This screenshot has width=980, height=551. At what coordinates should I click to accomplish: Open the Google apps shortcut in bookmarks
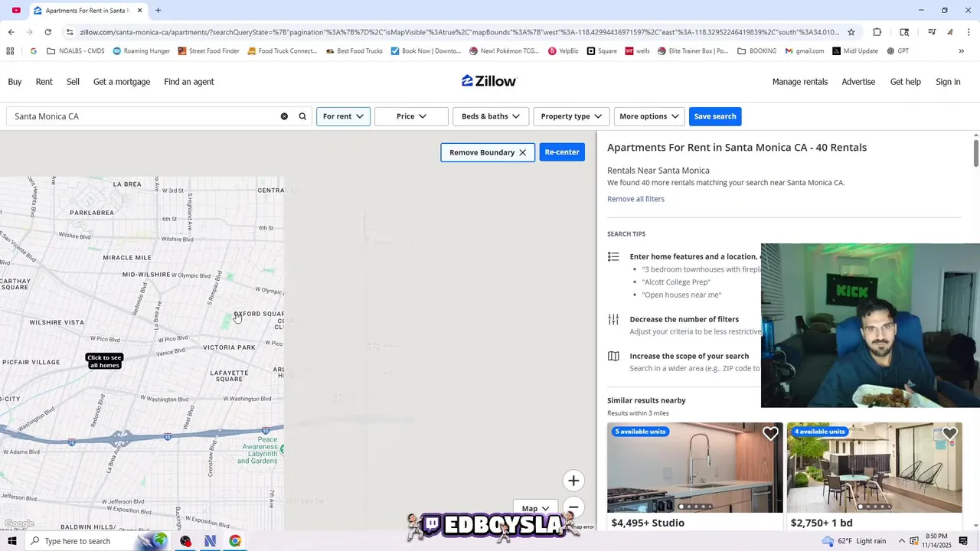click(10, 51)
